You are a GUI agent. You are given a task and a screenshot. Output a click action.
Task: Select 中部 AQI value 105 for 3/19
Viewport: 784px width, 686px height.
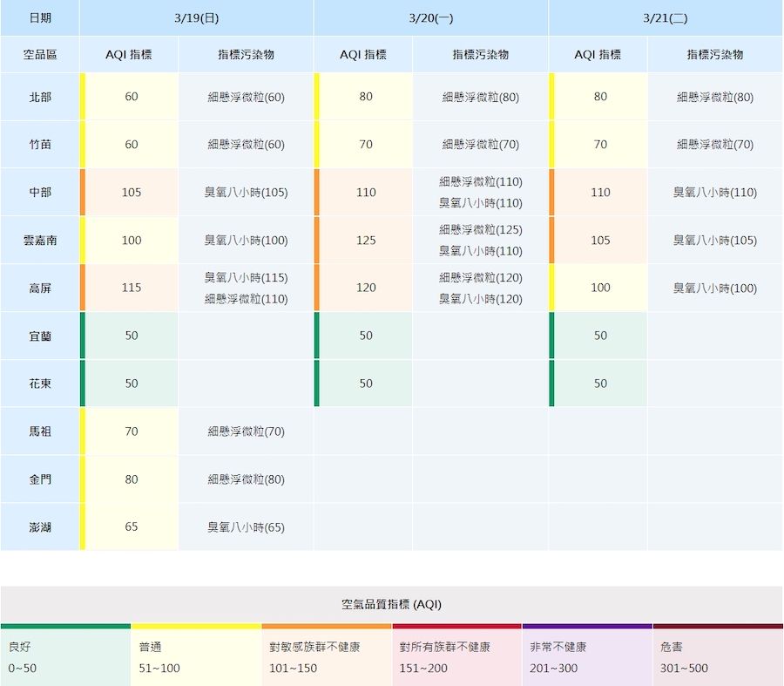[x=131, y=193]
